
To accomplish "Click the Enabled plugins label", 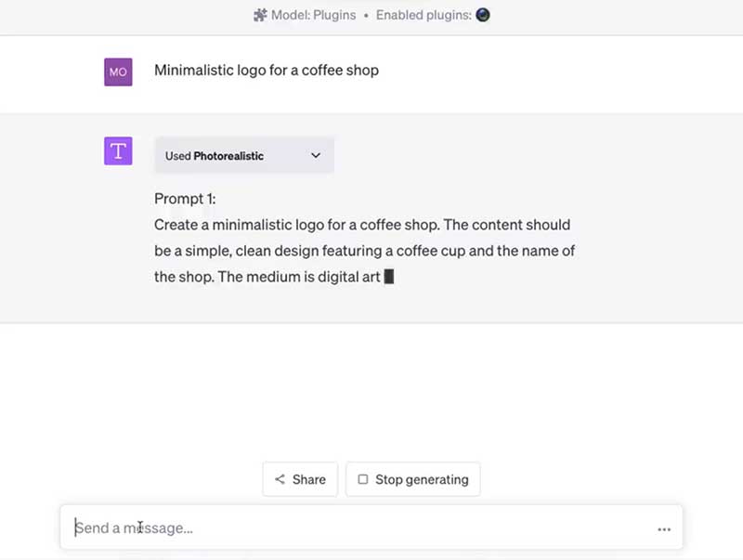I will (424, 16).
